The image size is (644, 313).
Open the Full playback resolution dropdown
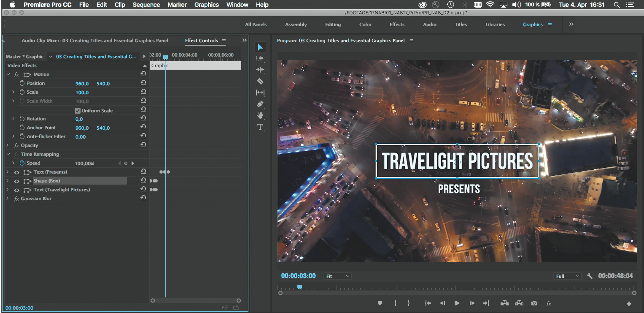[568, 276]
